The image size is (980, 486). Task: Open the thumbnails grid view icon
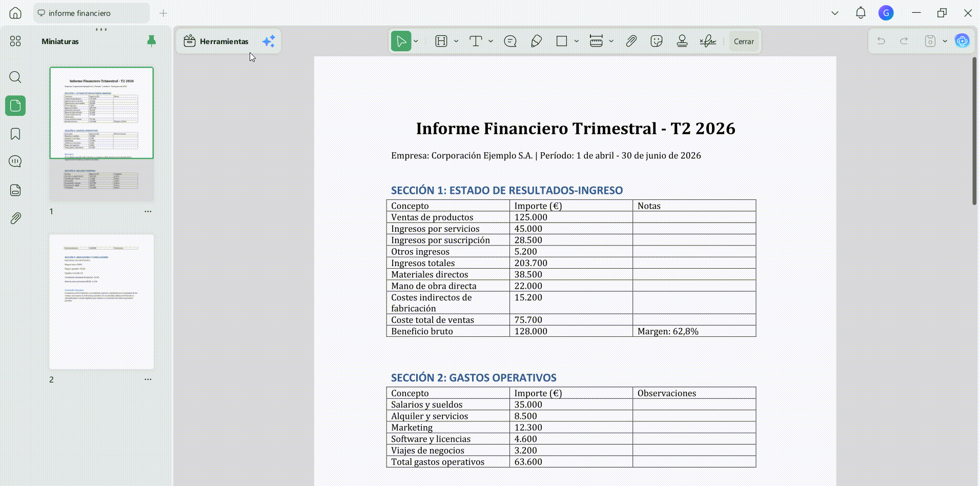(15, 41)
